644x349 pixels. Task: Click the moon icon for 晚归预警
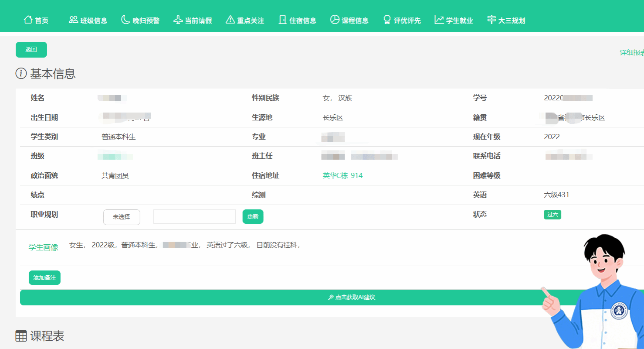(x=125, y=20)
